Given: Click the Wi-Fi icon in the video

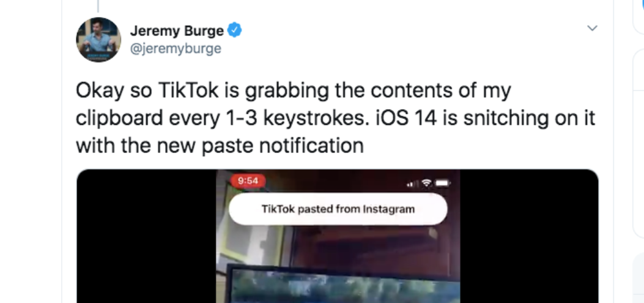Looking at the screenshot, I should tap(427, 183).
